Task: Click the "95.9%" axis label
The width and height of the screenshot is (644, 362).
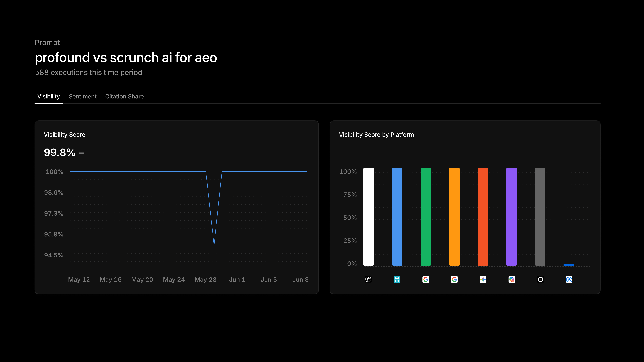Action: [54, 234]
